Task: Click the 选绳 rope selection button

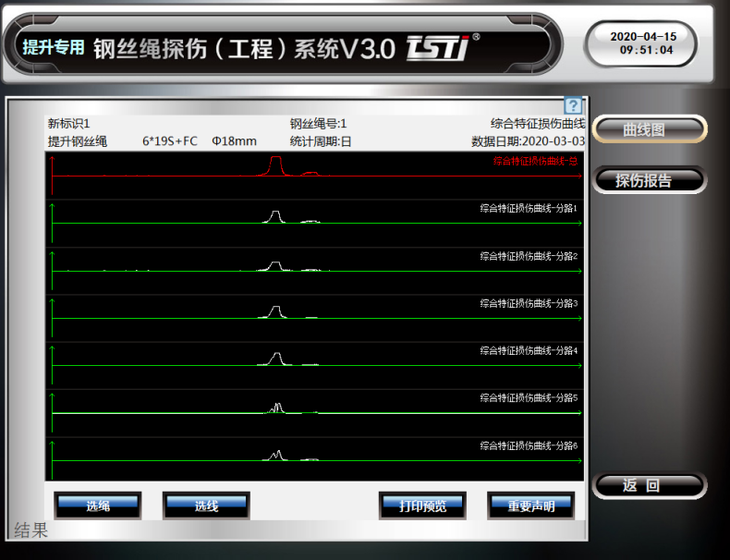Action: click(x=98, y=505)
